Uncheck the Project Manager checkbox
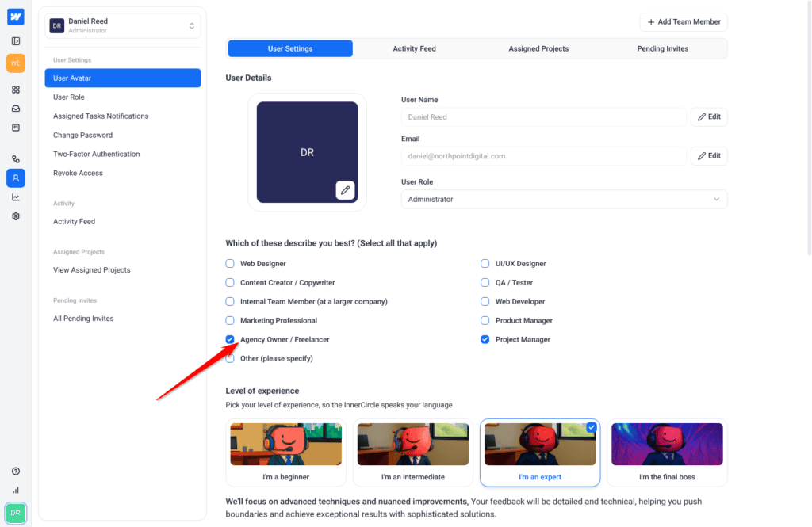 pyautogui.click(x=485, y=340)
